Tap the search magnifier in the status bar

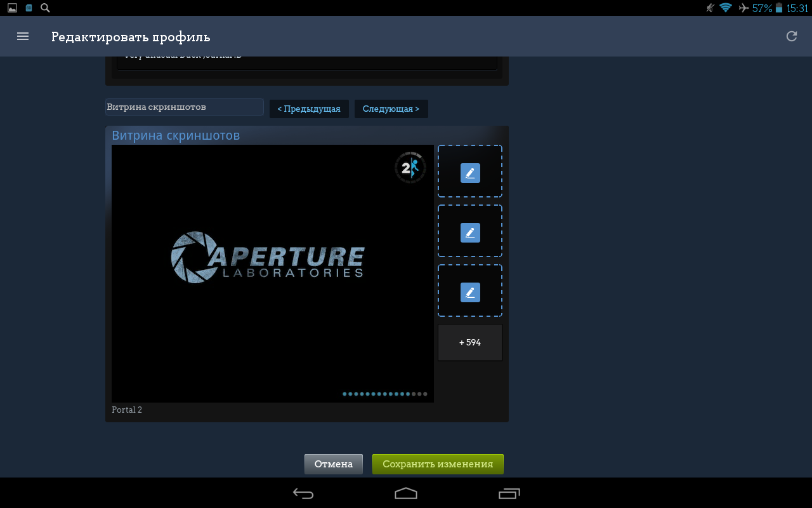[45, 8]
